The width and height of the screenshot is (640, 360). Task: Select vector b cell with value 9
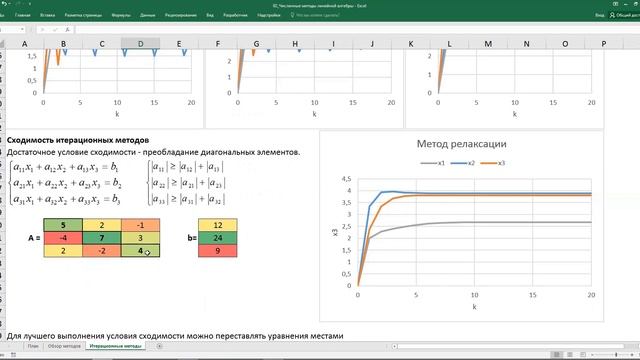point(218,251)
